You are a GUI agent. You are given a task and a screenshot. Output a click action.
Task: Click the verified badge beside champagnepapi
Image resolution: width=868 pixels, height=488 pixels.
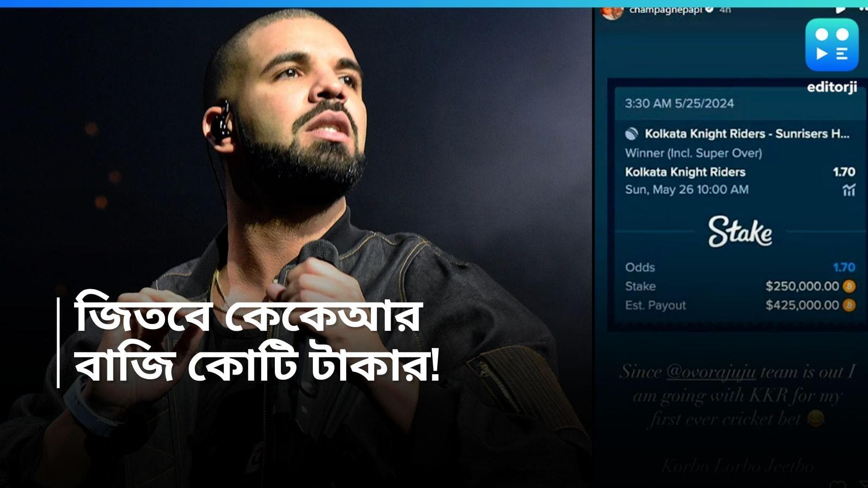click(709, 9)
